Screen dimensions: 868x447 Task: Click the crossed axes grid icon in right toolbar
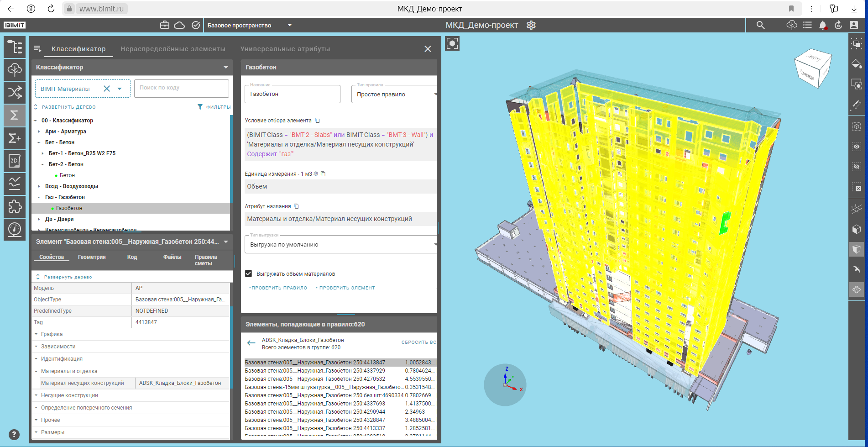[857, 209]
